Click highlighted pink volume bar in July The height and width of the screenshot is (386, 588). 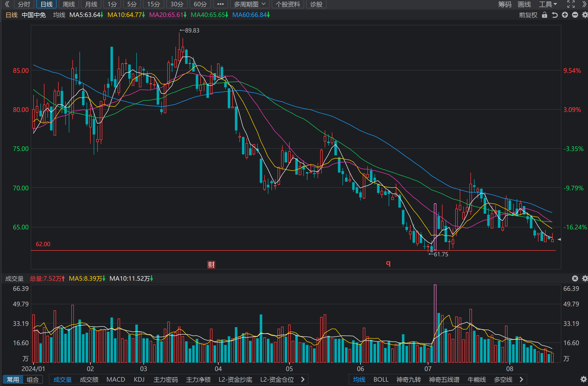pos(435,324)
